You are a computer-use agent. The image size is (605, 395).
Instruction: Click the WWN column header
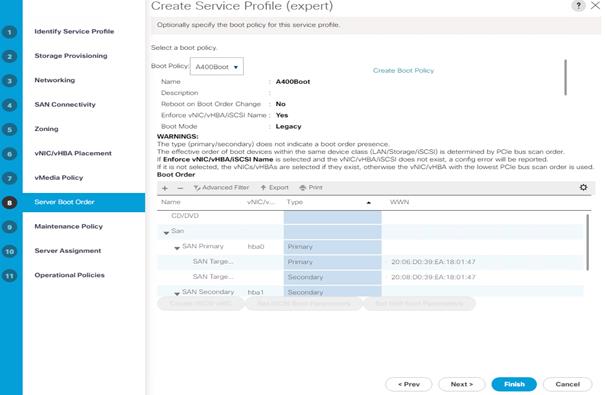(399, 202)
